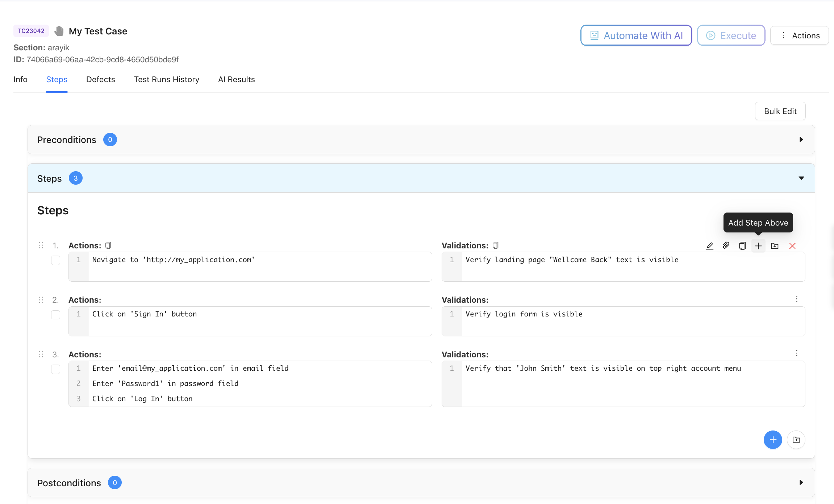This screenshot has width=834, height=504.
Task: Click Add Step Above plus icon
Action: (x=758, y=246)
